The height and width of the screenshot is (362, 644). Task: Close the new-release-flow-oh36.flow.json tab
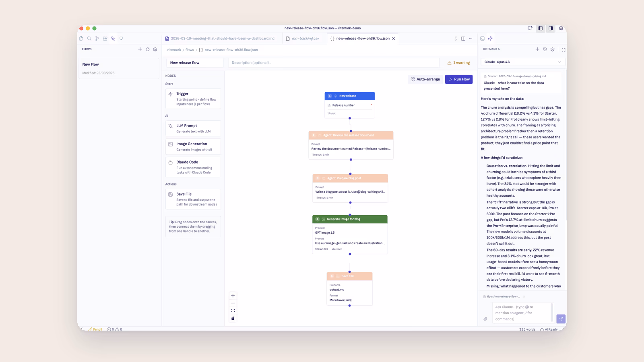[x=394, y=39]
